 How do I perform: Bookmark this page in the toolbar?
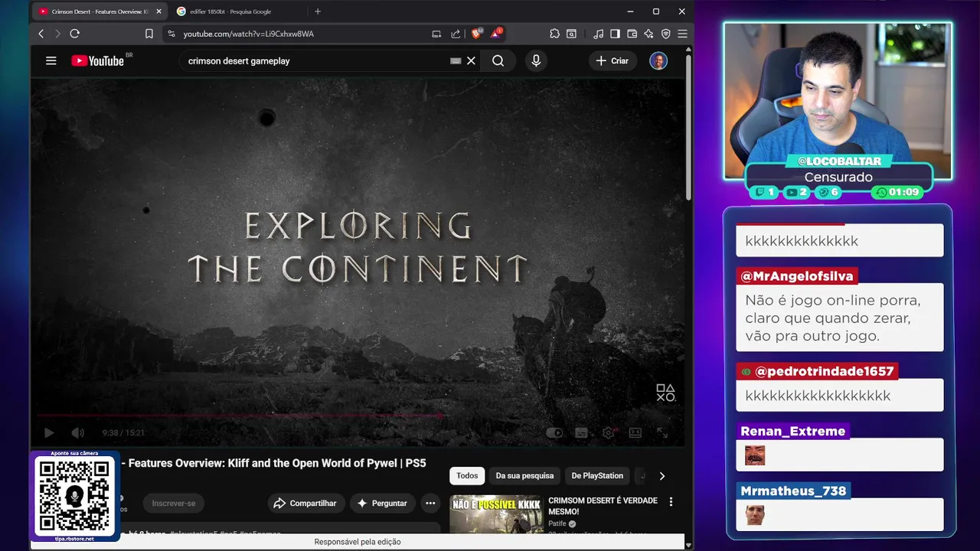pyautogui.click(x=149, y=34)
